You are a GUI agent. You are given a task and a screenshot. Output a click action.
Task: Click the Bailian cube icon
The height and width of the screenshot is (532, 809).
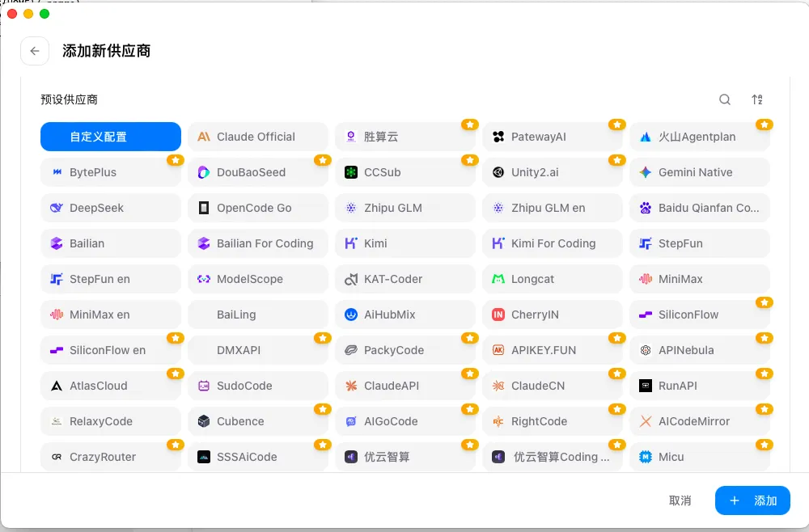coord(57,243)
